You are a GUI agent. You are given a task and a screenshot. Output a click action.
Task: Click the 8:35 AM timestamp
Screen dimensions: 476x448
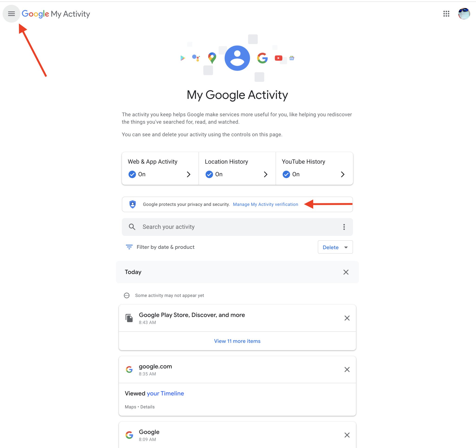[x=147, y=374]
